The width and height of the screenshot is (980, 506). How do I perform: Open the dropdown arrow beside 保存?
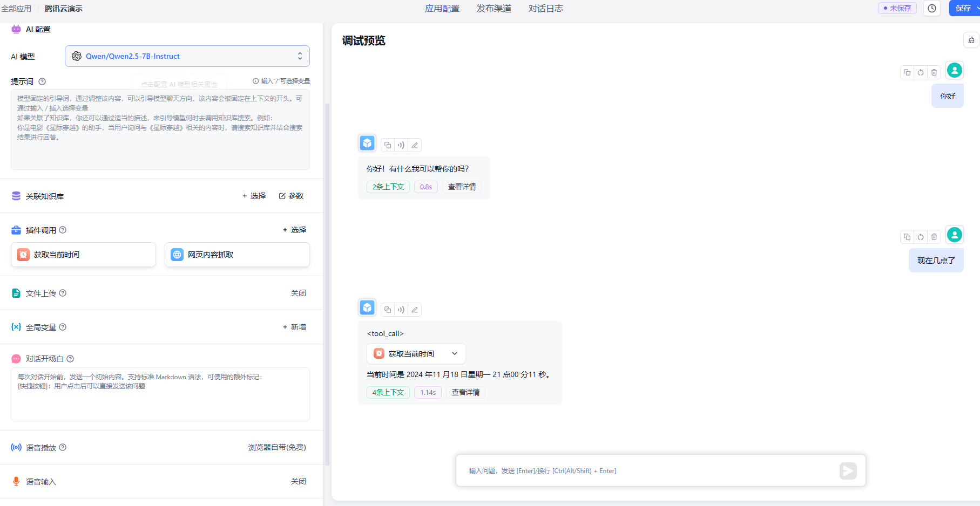977,8
